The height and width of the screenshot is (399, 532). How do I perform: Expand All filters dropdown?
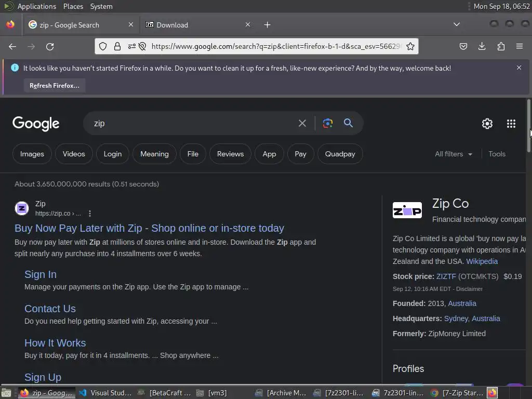(x=453, y=154)
